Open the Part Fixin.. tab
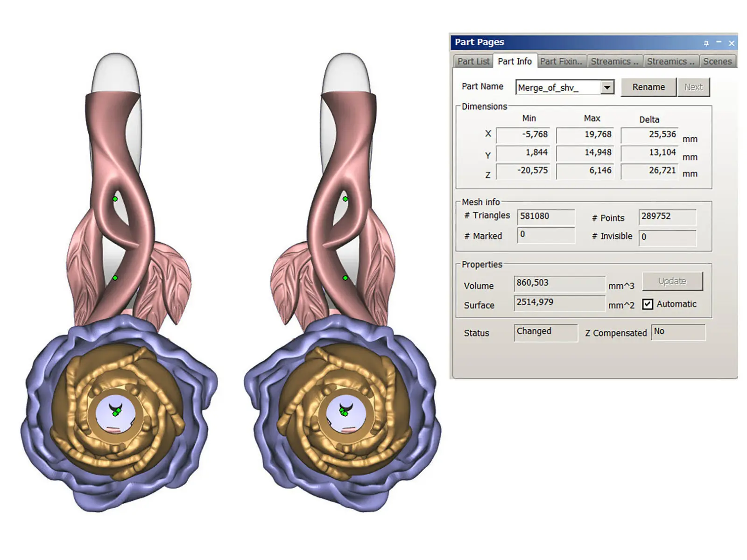This screenshot has width=747, height=560. (561, 62)
